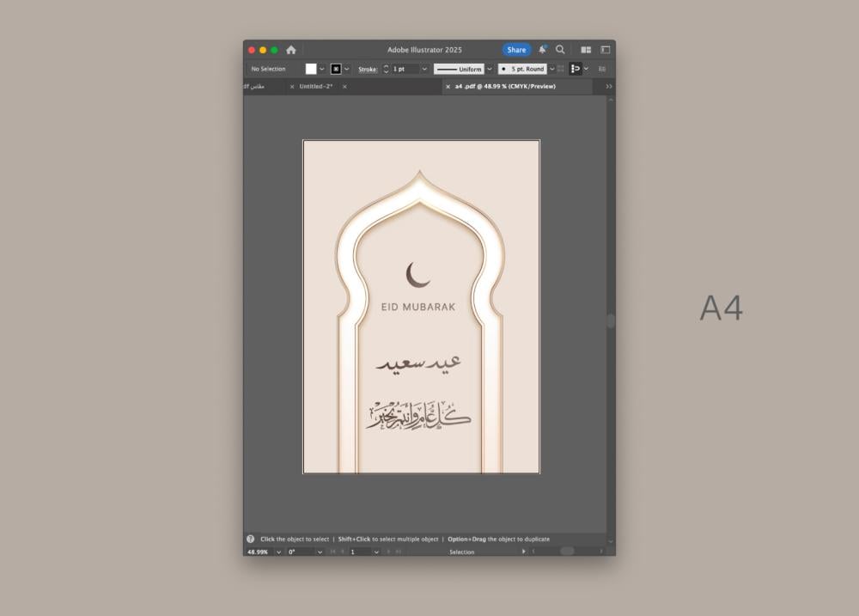Click the white fill color swatch
The height and width of the screenshot is (616, 859).
[311, 69]
